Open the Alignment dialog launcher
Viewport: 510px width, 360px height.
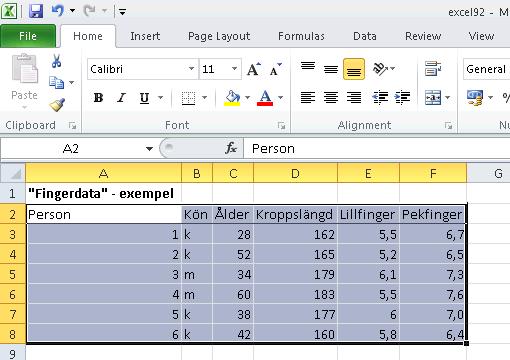tap(449, 126)
